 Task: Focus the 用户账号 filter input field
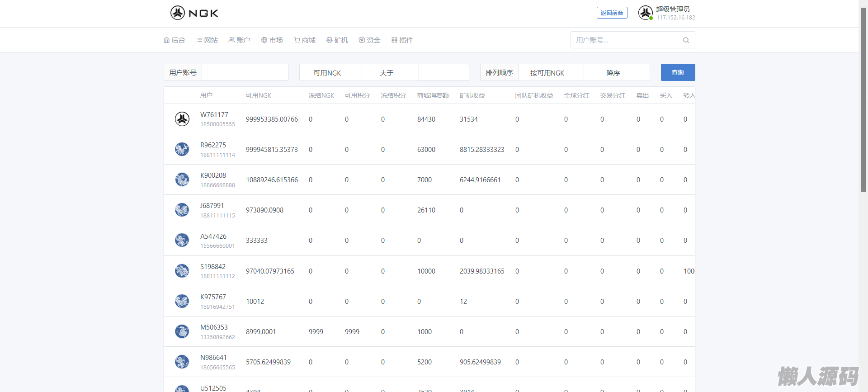[245, 73]
